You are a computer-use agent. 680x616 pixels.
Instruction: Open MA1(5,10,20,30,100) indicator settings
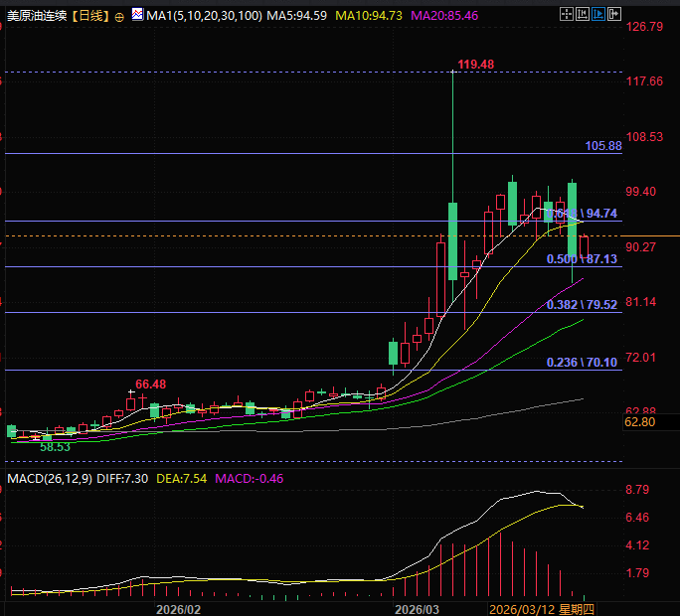pyautogui.click(x=204, y=16)
